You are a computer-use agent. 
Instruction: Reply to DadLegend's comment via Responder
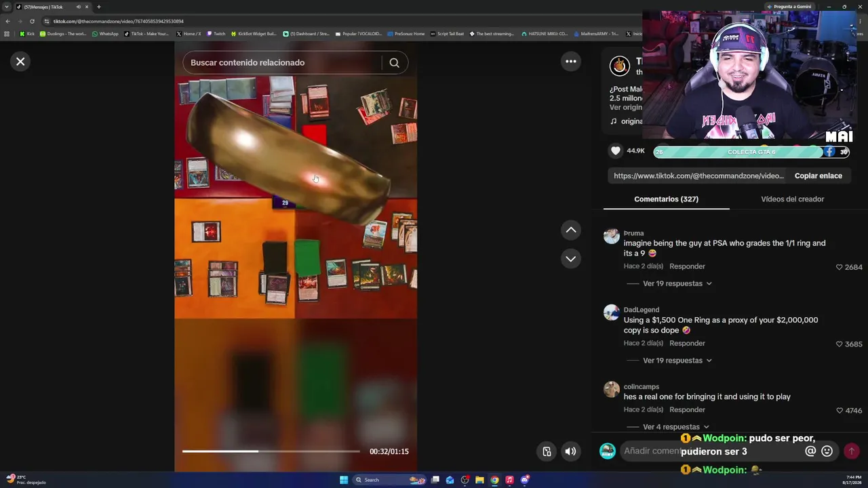[x=687, y=344]
